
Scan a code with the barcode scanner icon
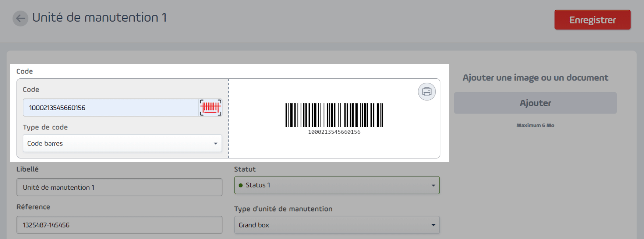pos(210,107)
